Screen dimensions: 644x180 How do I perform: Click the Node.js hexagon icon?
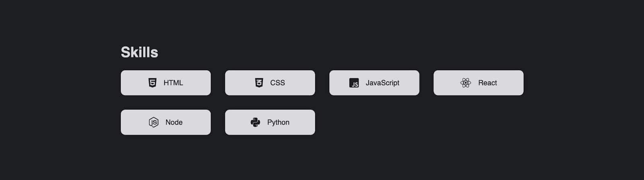(x=154, y=122)
